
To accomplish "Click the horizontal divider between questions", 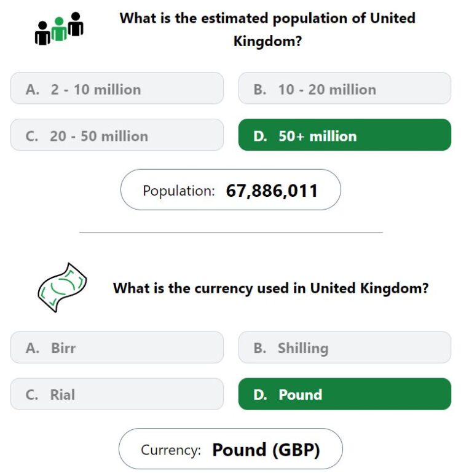I will [231, 232].
